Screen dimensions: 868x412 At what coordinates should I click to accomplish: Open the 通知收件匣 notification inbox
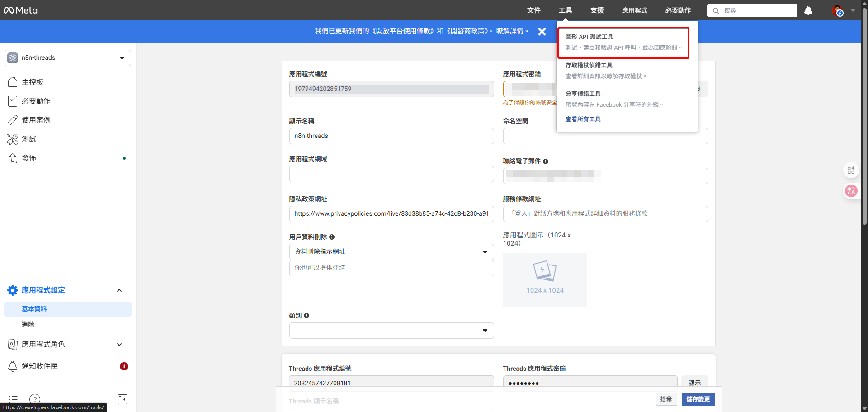click(x=42, y=366)
